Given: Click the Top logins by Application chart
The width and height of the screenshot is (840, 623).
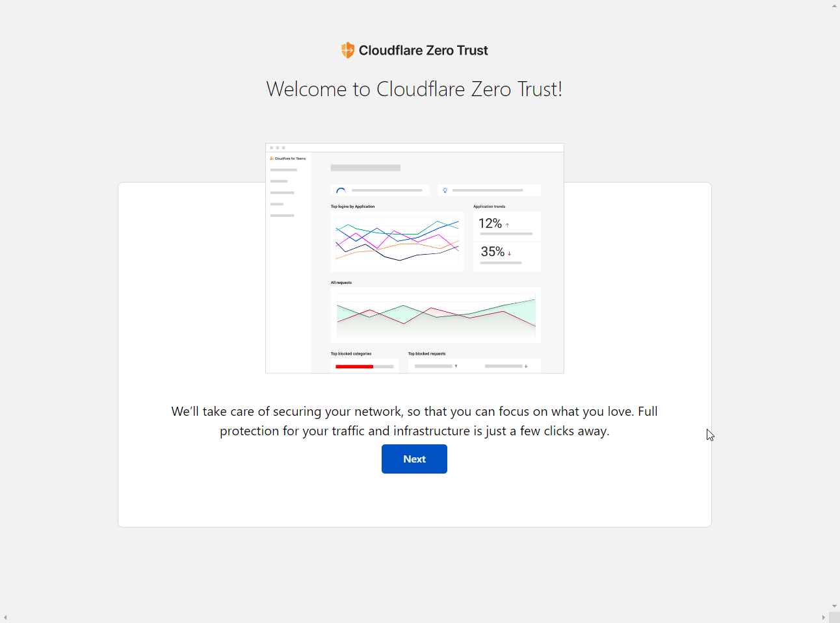Looking at the screenshot, I should coord(397,240).
